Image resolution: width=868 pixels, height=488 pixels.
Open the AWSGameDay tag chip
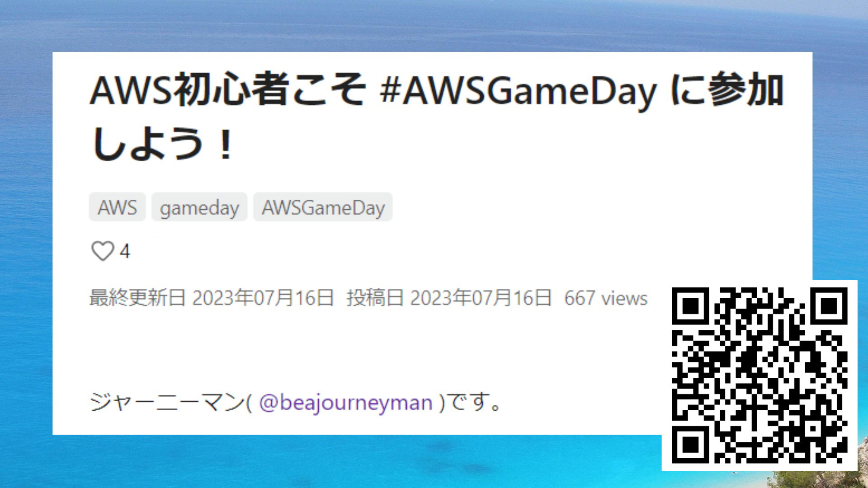click(323, 207)
